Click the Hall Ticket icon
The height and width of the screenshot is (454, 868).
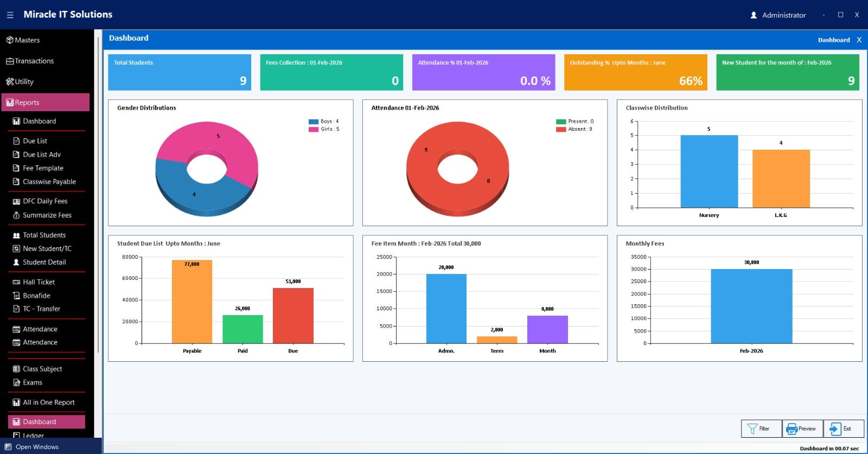[16, 282]
